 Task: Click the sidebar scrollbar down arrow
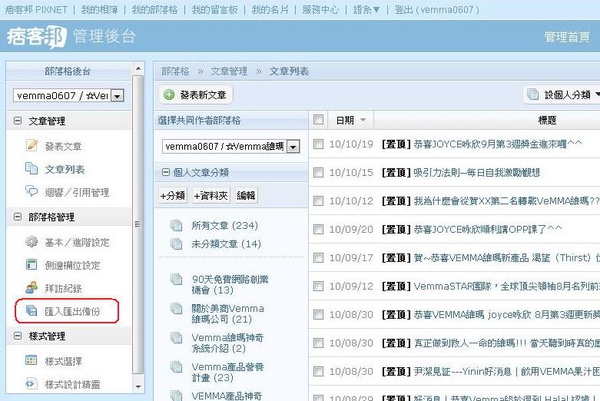(139, 386)
